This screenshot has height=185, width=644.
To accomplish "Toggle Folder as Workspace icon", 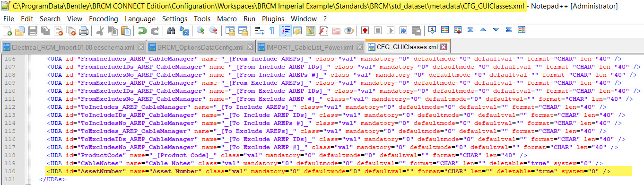I will point(336,31).
